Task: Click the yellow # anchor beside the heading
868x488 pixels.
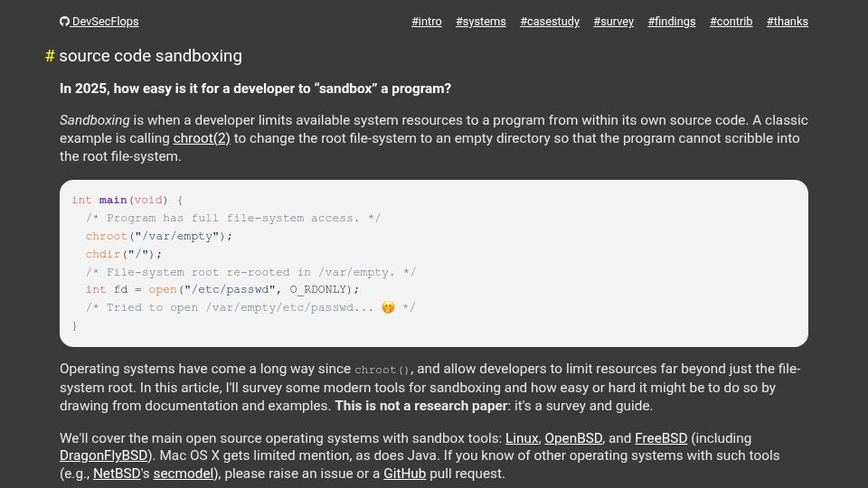Action: pos(50,56)
